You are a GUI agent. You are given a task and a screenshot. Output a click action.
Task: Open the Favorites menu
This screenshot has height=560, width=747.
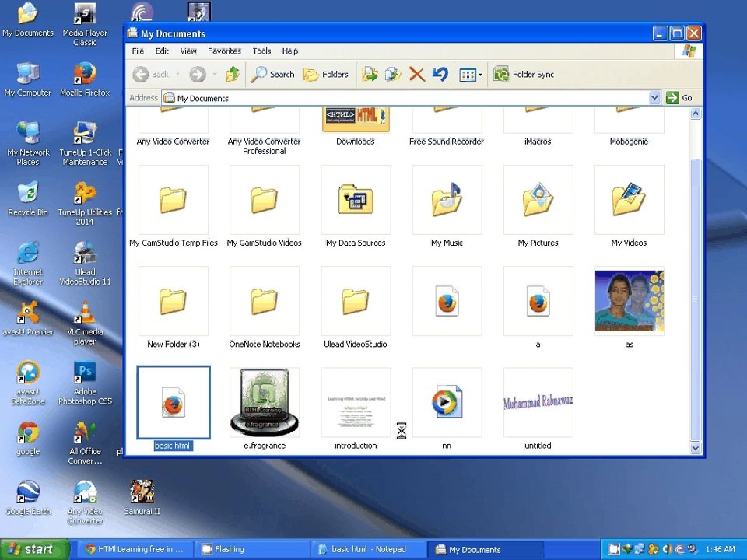[224, 51]
